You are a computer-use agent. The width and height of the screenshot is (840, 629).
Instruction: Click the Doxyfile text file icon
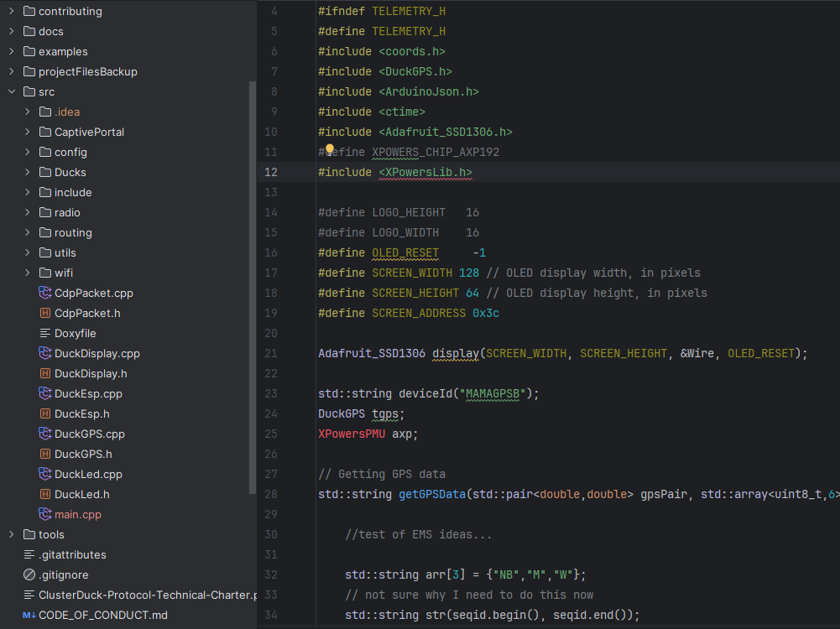pyautogui.click(x=45, y=333)
